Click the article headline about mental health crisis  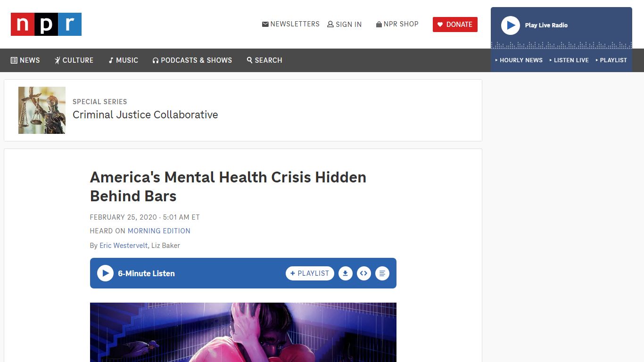[x=228, y=187]
